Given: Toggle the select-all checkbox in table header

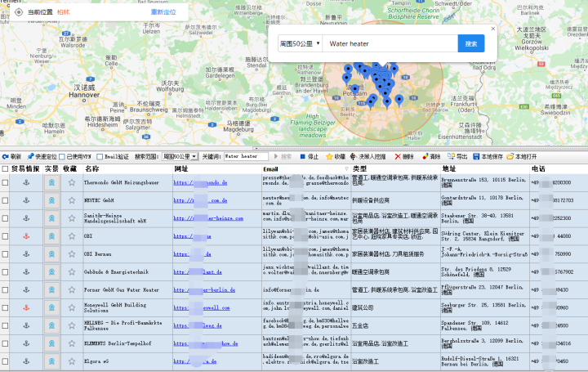Looking at the screenshot, I should pos(5,169).
